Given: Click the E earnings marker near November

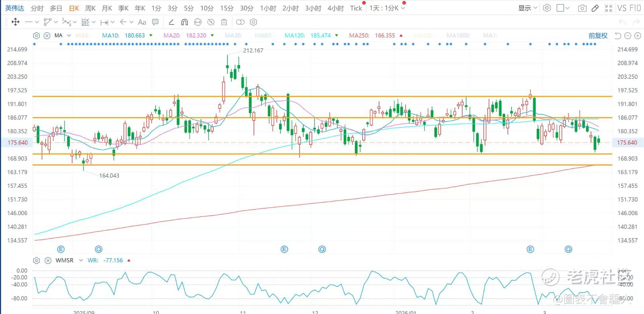Looking at the screenshot, I should pyautogui.click(x=284, y=249).
